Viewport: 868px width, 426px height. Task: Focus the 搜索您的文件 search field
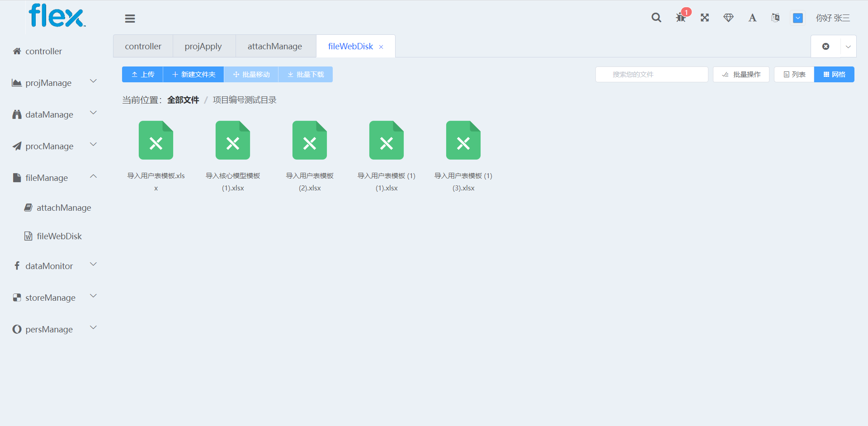[x=651, y=75]
